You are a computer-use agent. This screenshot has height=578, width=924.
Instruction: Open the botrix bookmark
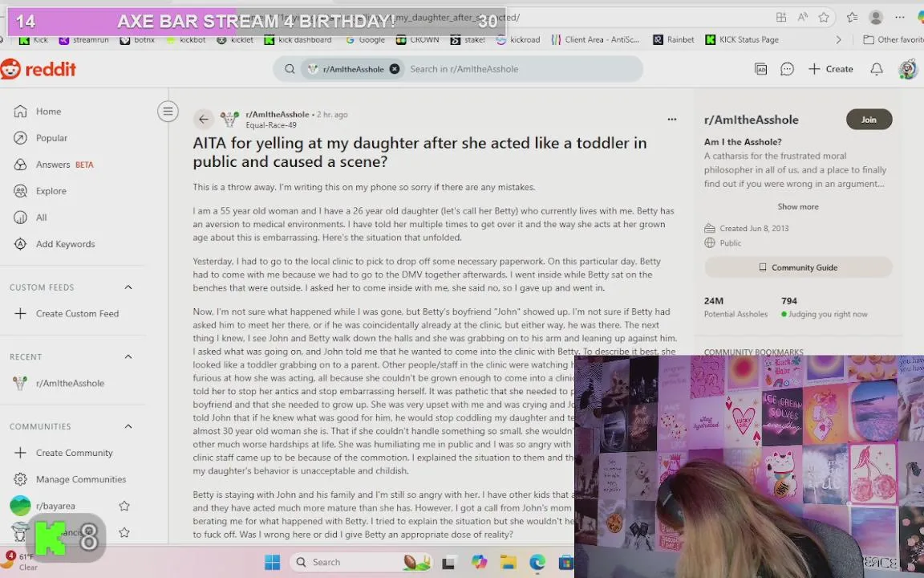click(x=137, y=39)
